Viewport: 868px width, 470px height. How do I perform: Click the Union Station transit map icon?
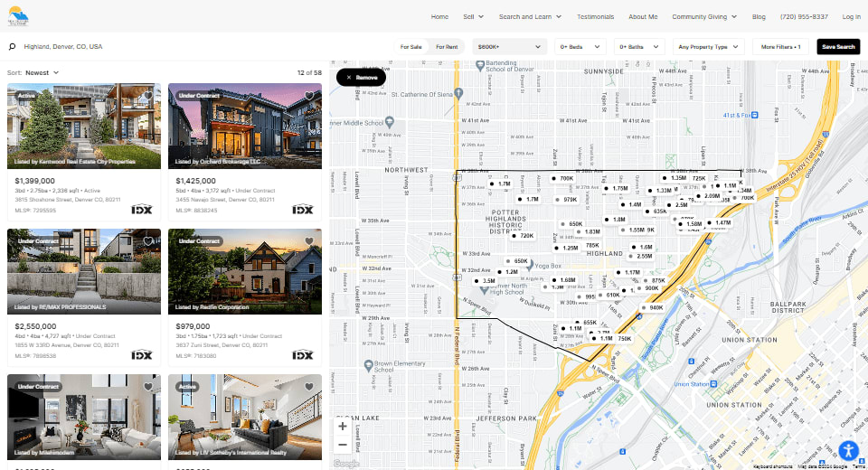[713, 383]
